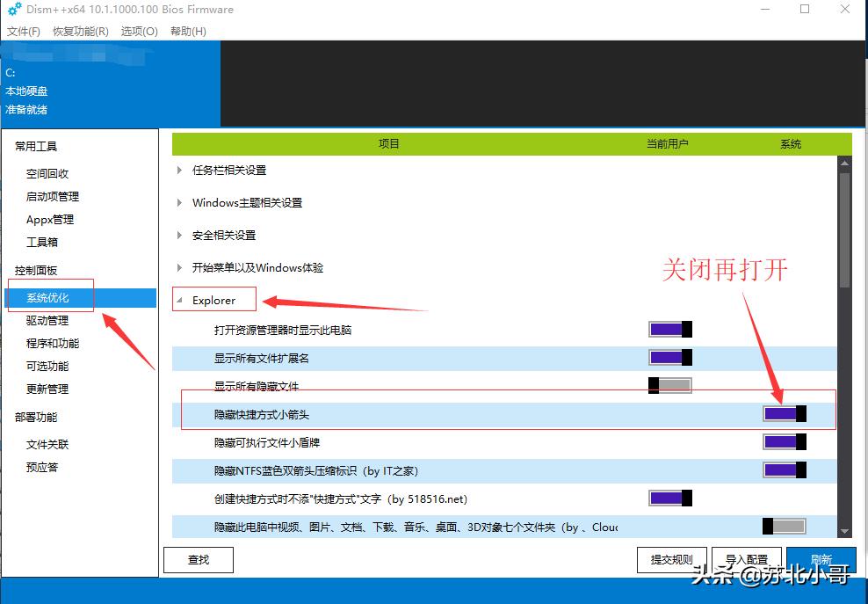
Task: Turn off 隐藏快捷方式小箭头 setting
Action: (x=784, y=413)
